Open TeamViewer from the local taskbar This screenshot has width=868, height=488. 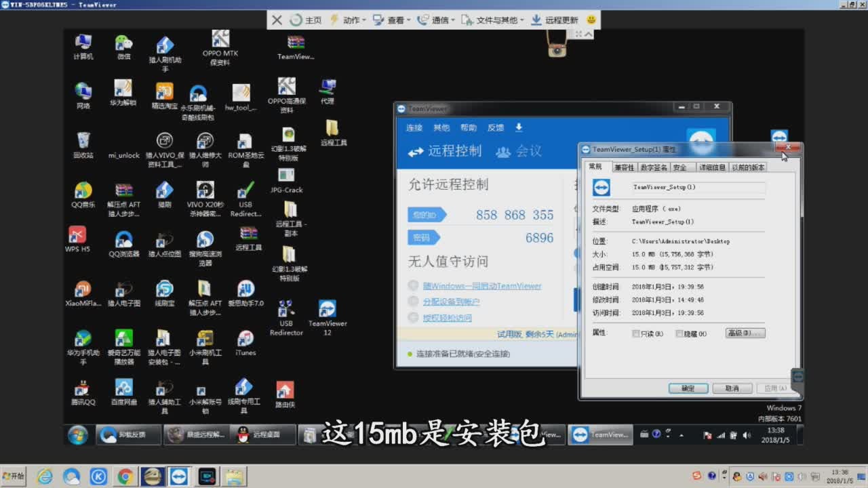[x=179, y=477]
